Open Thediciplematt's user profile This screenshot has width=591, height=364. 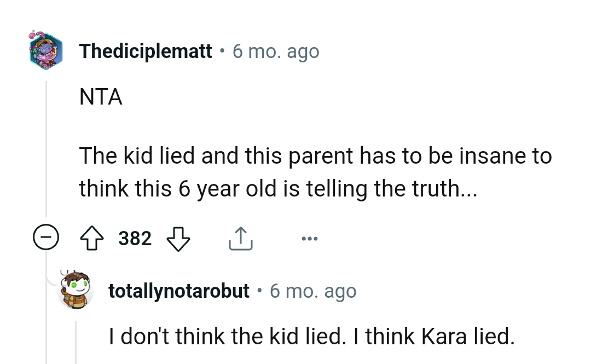tap(146, 51)
